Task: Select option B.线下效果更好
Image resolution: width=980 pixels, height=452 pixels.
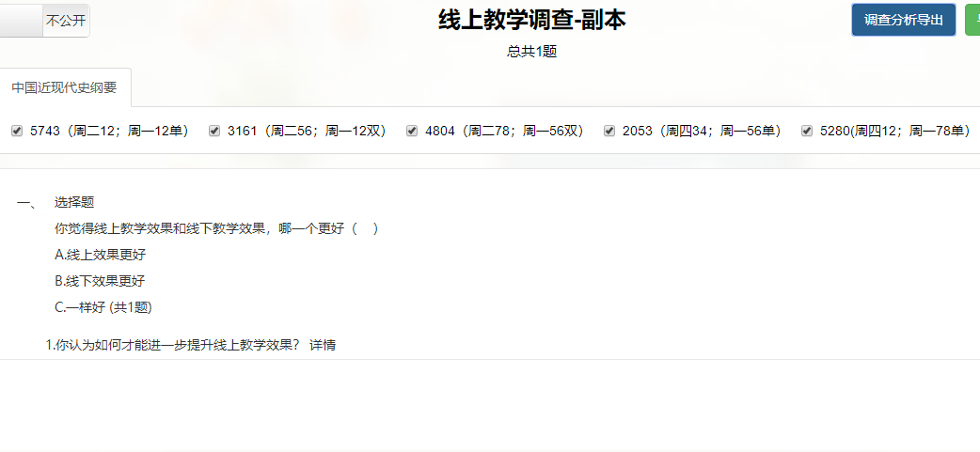Action: [100, 281]
